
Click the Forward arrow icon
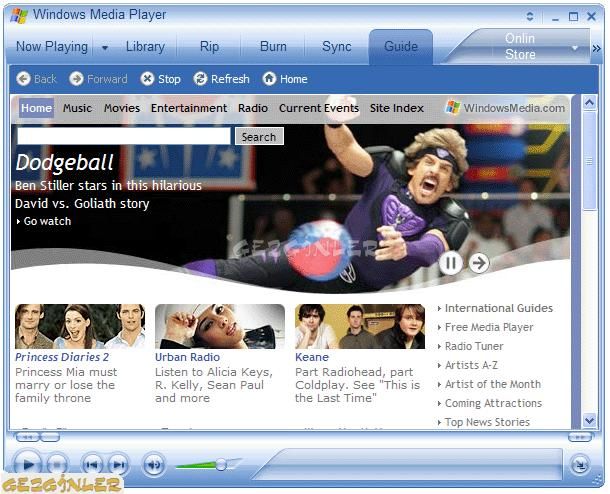click(76, 79)
